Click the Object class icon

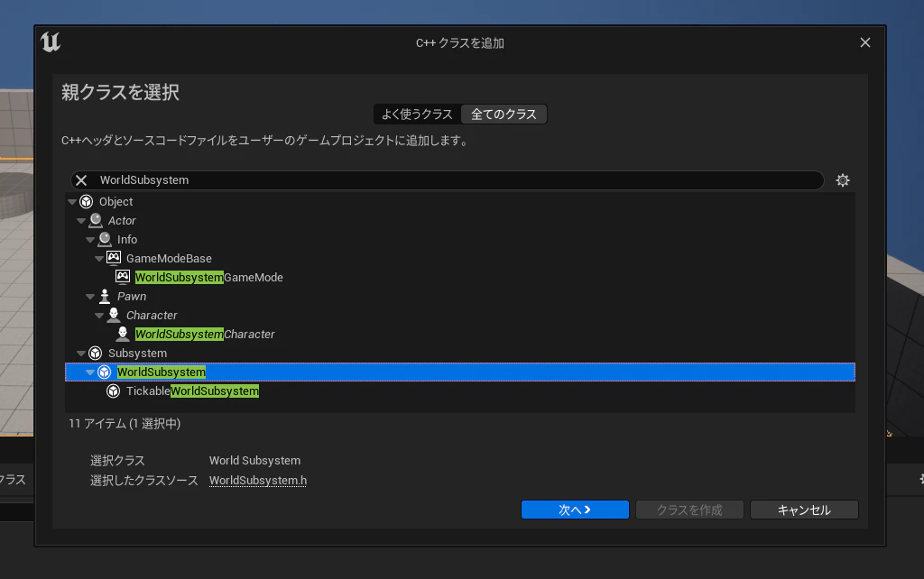tap(86, 201)
